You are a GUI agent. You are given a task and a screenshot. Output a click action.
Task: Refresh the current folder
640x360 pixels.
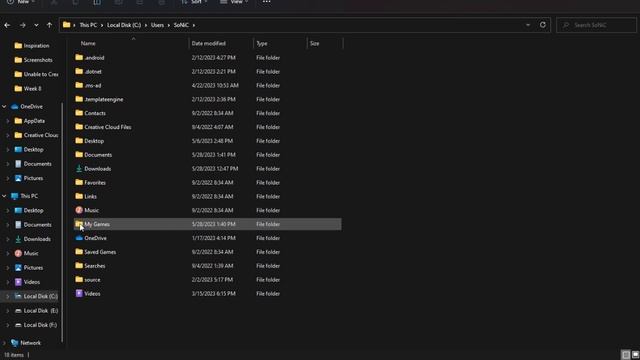click(542, 25)
